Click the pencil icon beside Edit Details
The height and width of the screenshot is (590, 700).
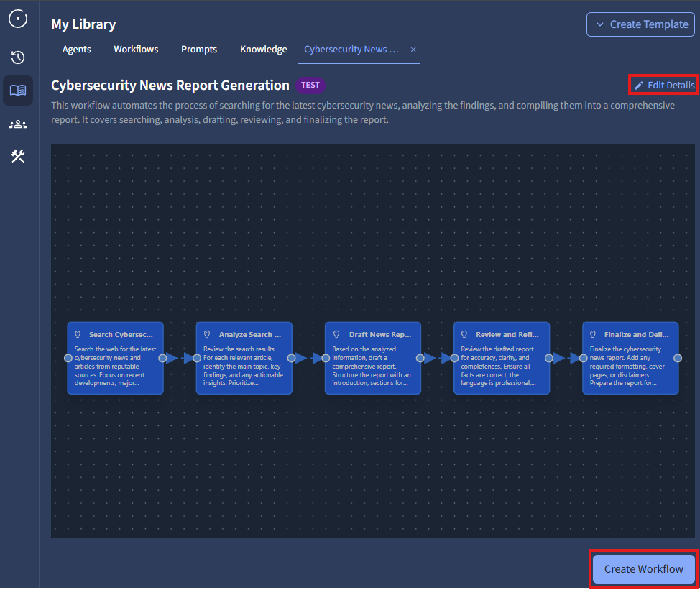[639, 86]
